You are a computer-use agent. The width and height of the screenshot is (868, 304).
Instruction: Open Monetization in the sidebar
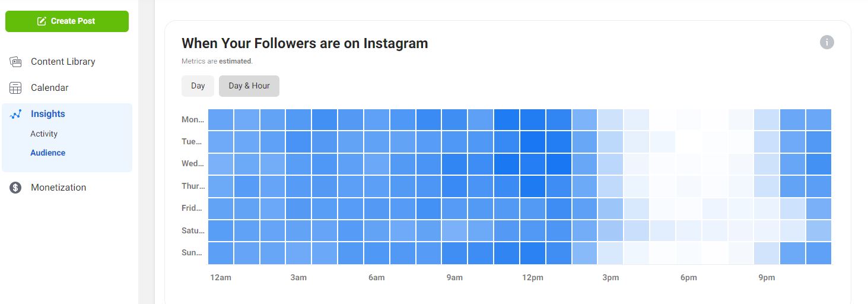59,188
